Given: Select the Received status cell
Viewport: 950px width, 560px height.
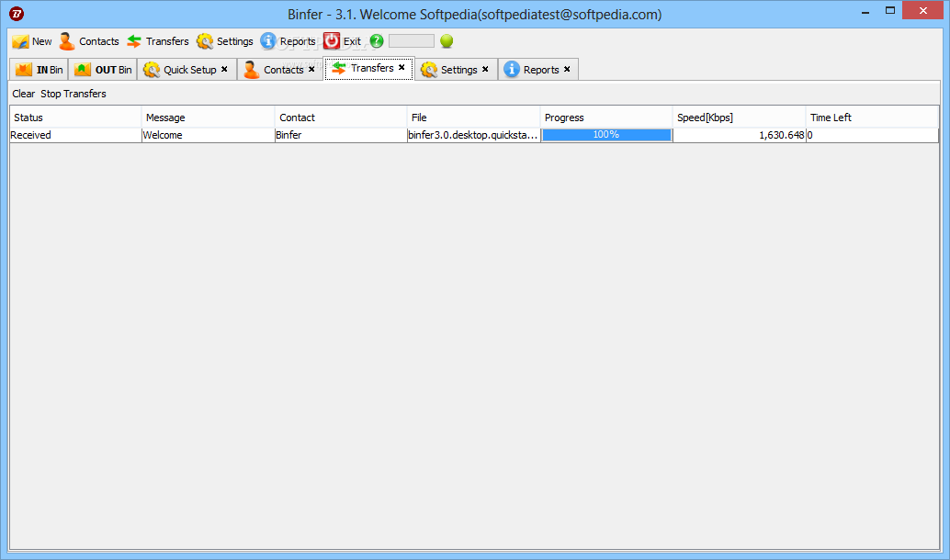Looking at the screenshot, I should click(x=75, y=135).
